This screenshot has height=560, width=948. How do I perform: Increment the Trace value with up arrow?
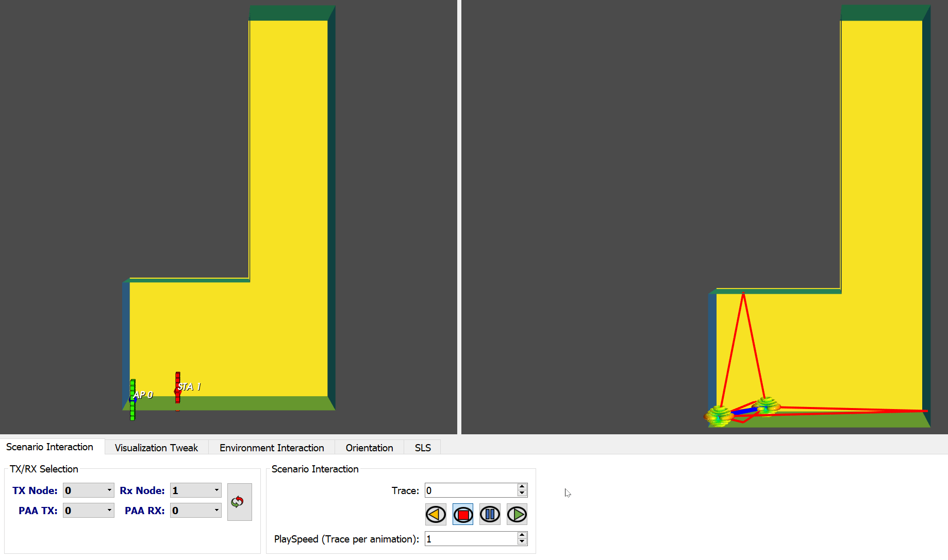click(x=522, y=487)
